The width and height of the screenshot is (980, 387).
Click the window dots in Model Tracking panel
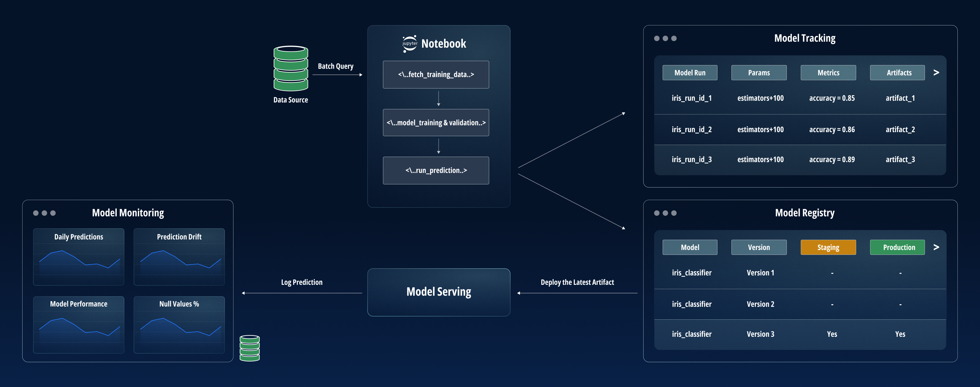665,39
